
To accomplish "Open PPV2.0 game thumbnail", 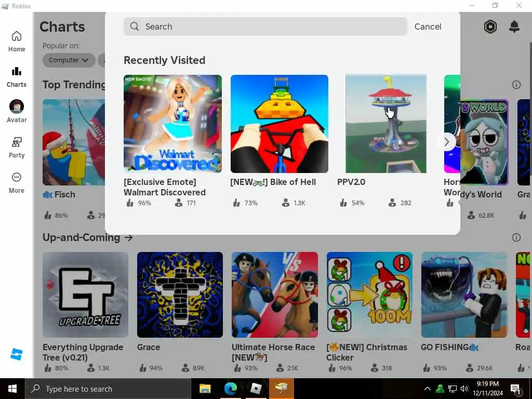I will click(x=386, y=124).
